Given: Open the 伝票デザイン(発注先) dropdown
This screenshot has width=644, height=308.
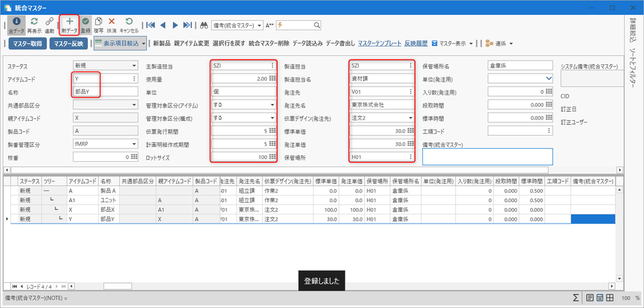Looking at the screenshot, I should click(410, 118).
